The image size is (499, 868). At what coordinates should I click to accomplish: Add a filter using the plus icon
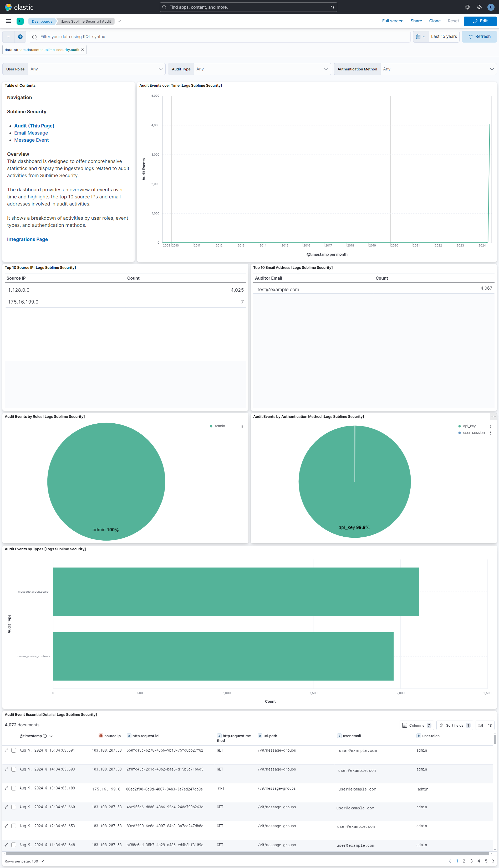point(21,36)
